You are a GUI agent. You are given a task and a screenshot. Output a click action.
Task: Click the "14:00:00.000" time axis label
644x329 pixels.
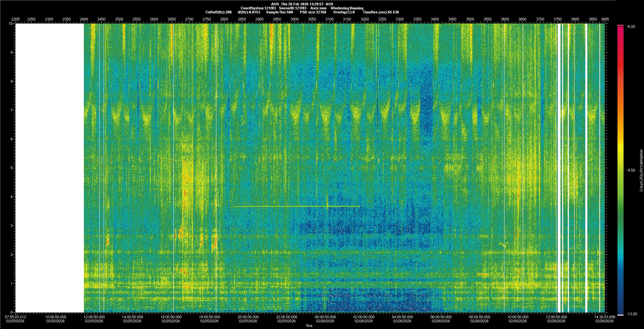click(x=133, y=317)
